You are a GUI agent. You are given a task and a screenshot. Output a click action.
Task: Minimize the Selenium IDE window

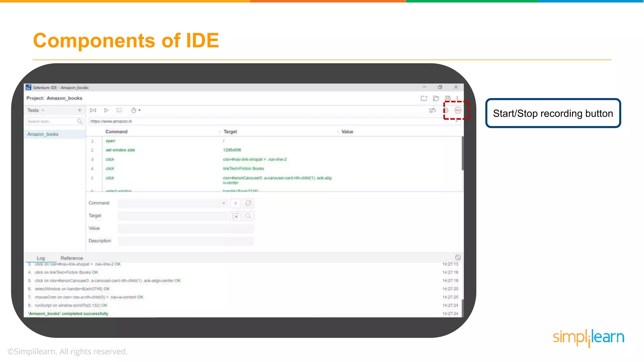click(425, 87)
